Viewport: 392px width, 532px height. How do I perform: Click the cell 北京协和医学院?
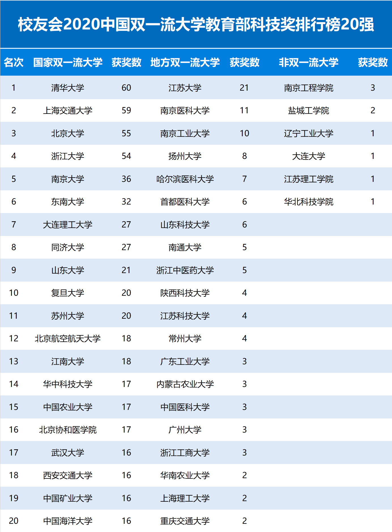(68, 430)
